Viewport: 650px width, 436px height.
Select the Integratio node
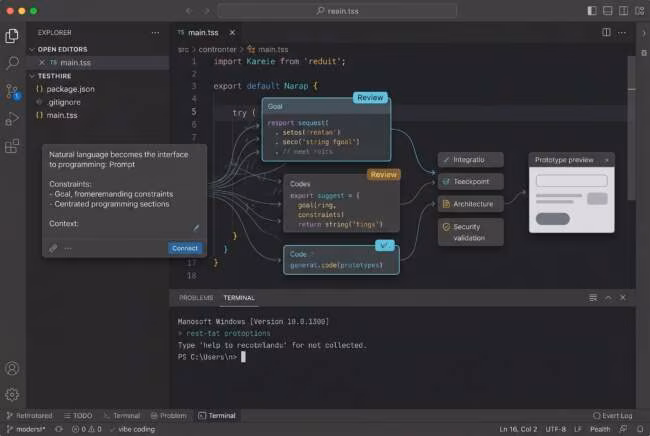coord(471,160)
